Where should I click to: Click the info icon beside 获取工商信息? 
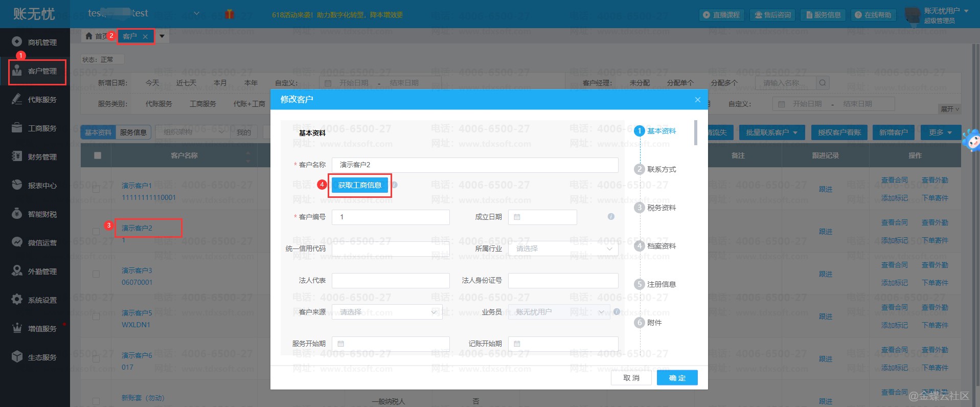(394, 185)
